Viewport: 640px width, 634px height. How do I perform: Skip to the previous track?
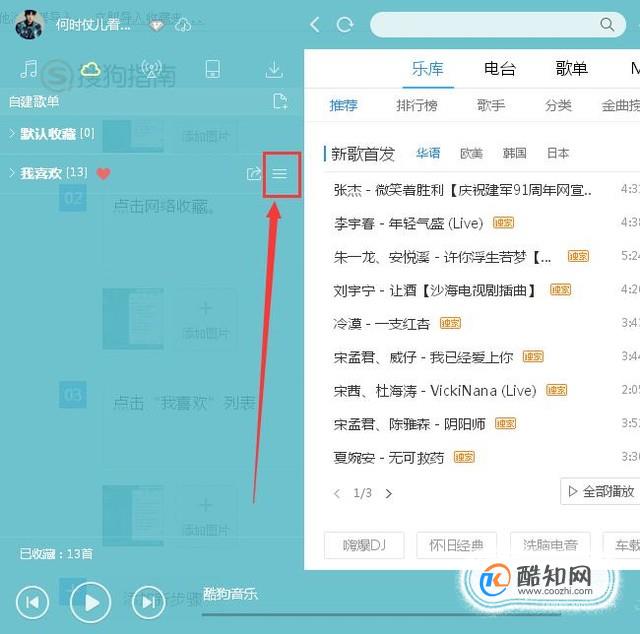[32, 602]
